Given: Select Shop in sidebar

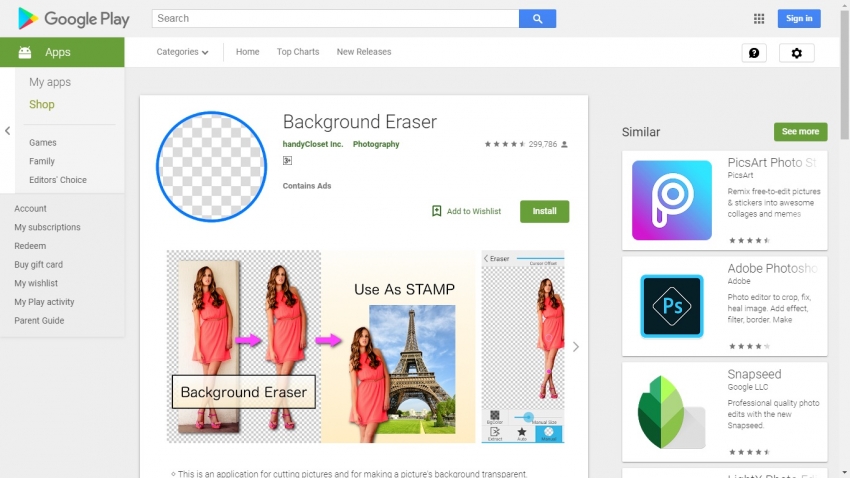Looking at the screenshot, I should [x=42, y=105].
